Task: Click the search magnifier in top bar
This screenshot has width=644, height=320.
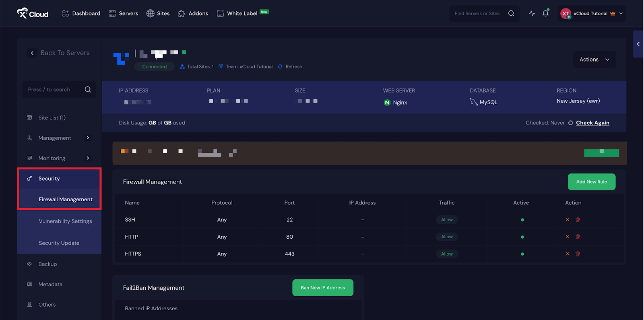Action: coord(511,13)
